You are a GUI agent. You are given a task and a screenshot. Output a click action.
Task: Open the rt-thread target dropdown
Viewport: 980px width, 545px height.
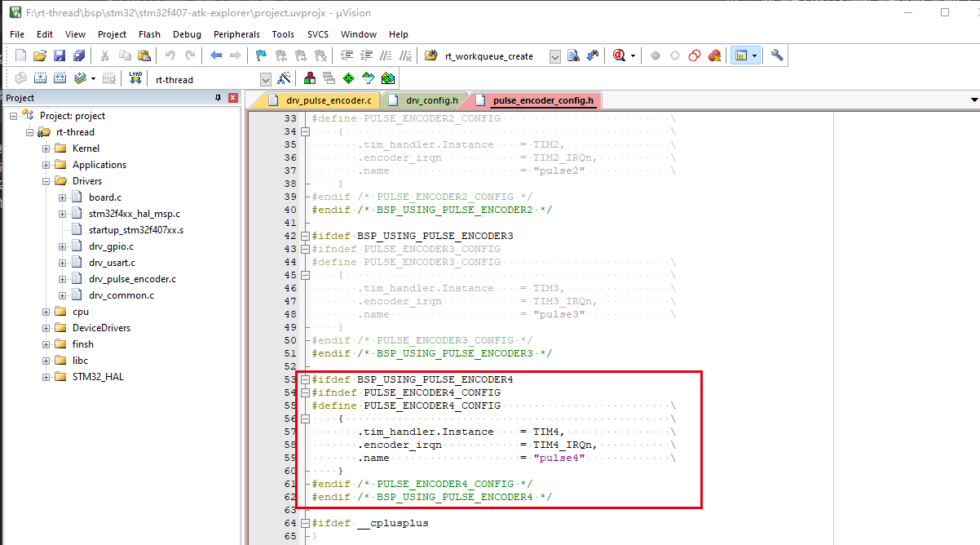(265, 79)
